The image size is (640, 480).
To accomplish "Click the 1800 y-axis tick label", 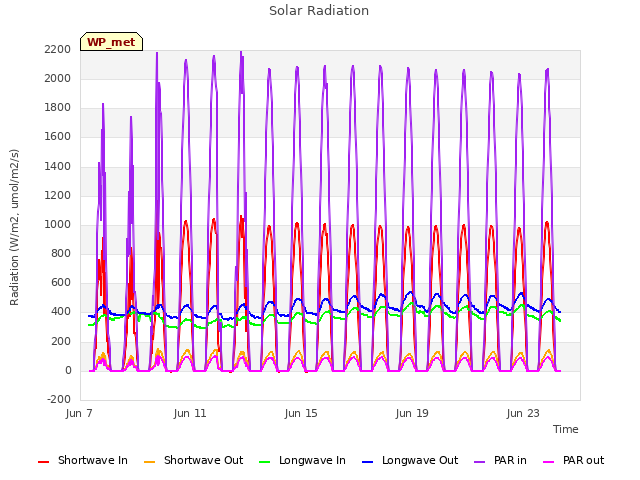I will pyautogui.click(x=58, y=108).
